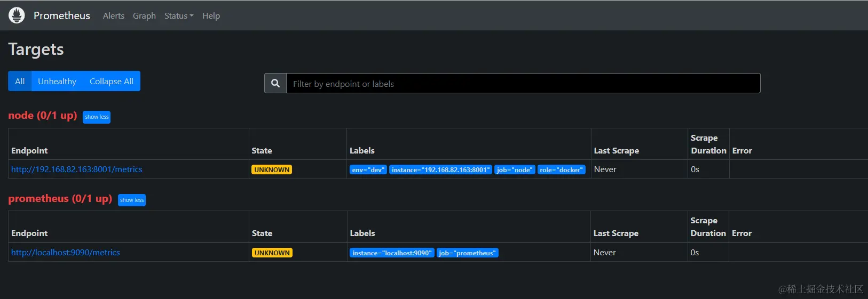Click 0s scrape duration in localhost:9090 row
The height and width of the screenshot is (299, 868).
coord(695,252)
